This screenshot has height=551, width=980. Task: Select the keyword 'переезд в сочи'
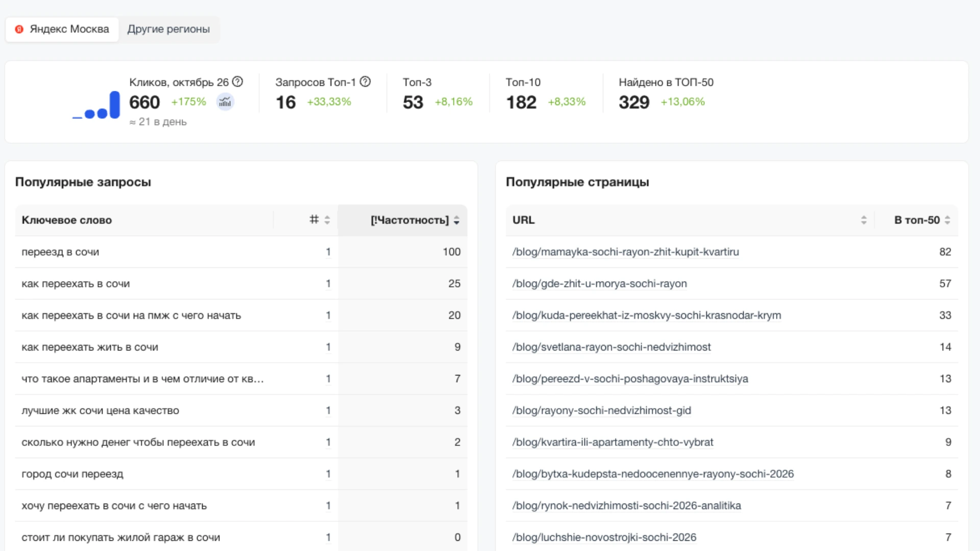[60, 252]
